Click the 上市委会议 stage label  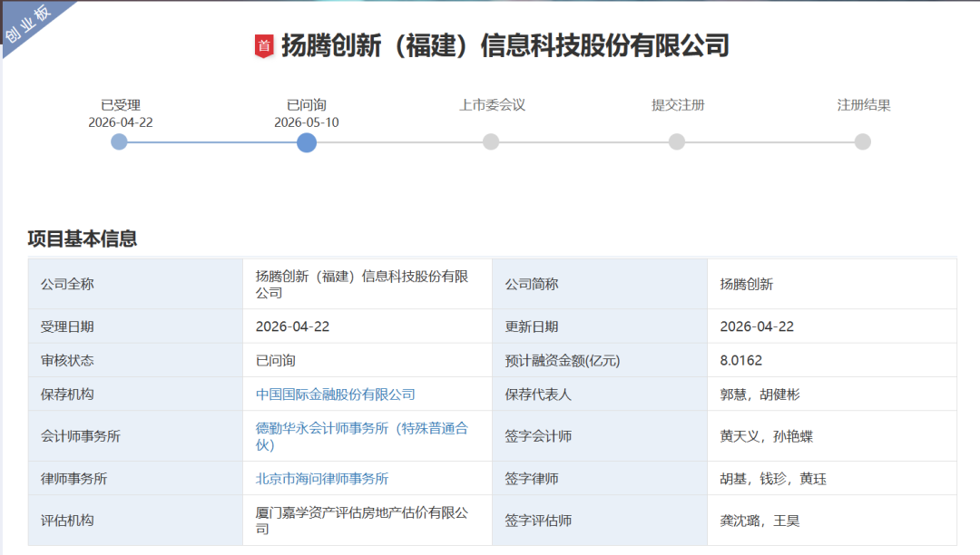[493, 105]
